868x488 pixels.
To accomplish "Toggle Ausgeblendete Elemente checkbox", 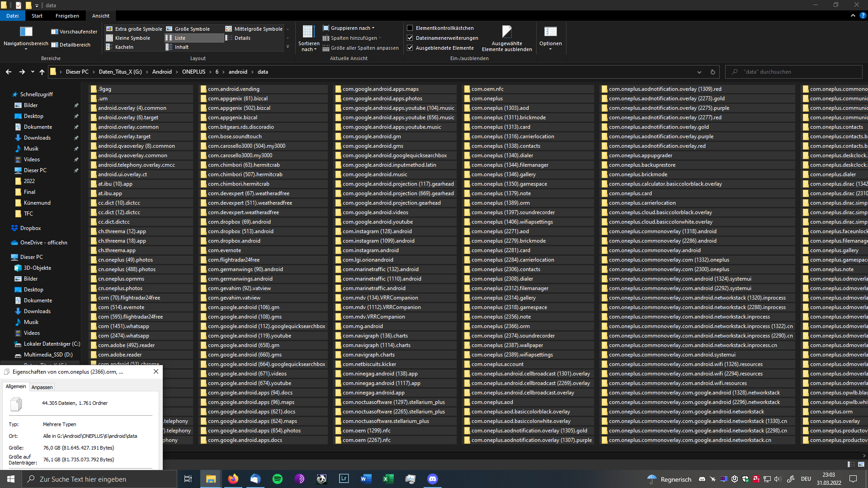I will (x=410, y=48).
